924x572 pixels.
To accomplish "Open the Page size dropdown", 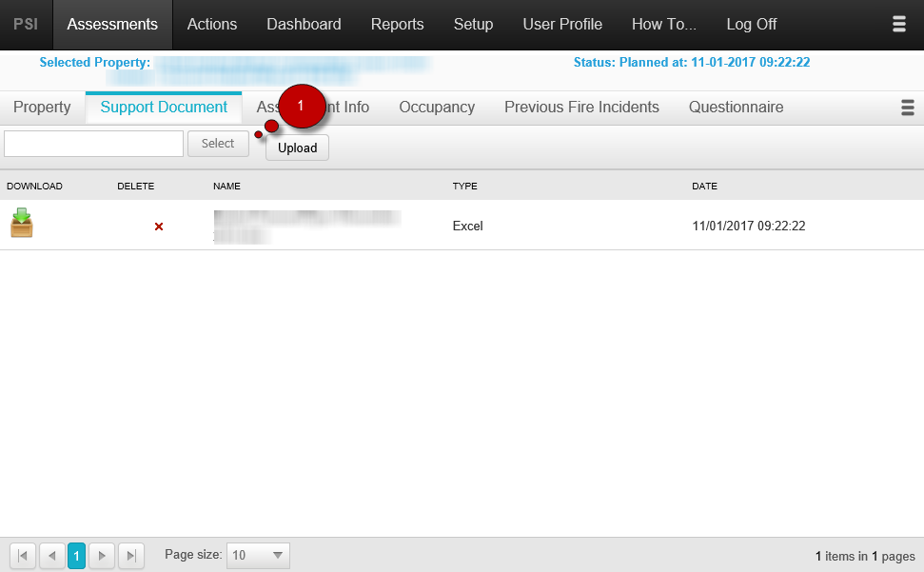I will pyautogui.click(x=257, y=555).
